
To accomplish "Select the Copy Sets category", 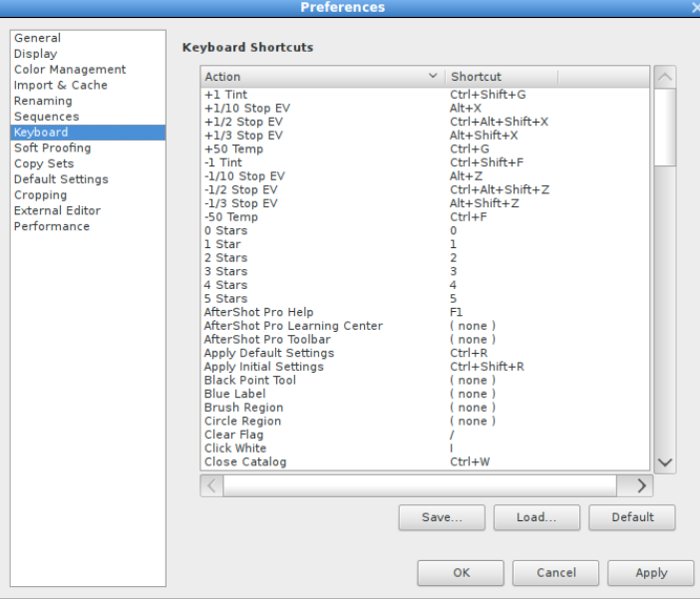I will [88, 163].
